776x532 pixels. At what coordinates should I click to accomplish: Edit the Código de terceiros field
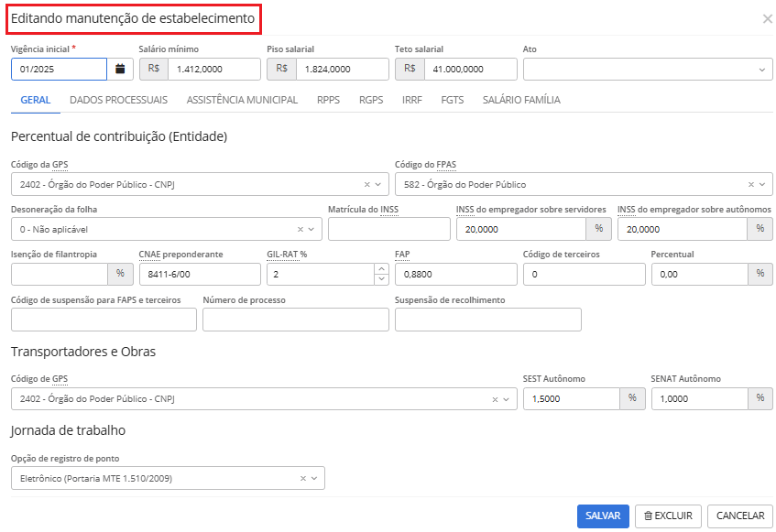[584, 275]
